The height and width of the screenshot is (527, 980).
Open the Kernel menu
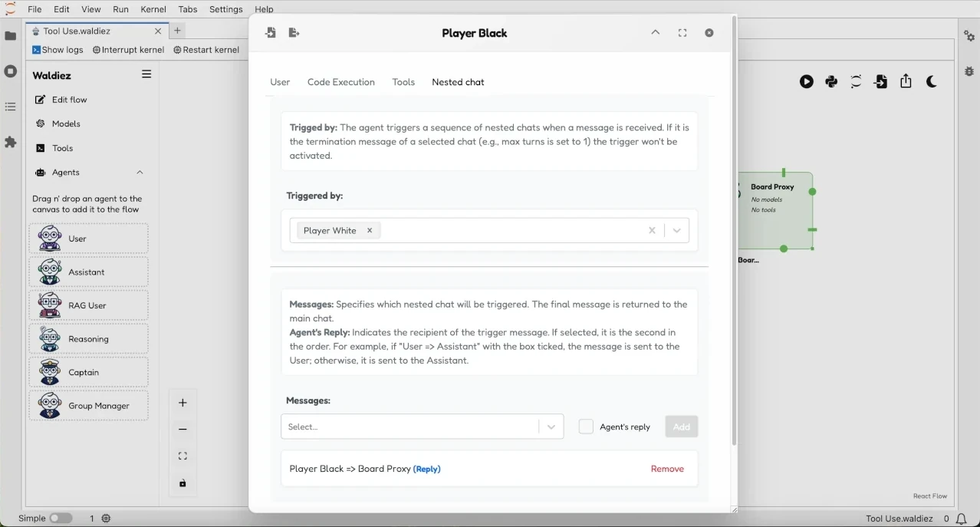153,9
